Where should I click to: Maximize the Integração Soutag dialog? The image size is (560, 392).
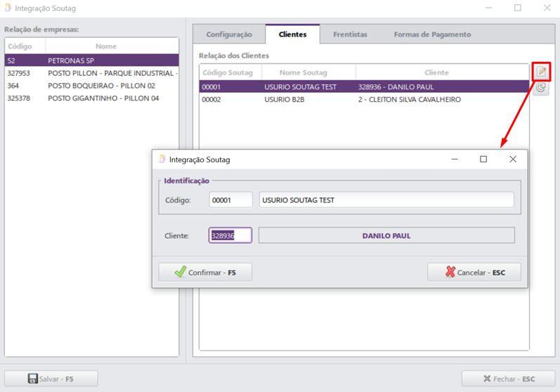(483, 159)
